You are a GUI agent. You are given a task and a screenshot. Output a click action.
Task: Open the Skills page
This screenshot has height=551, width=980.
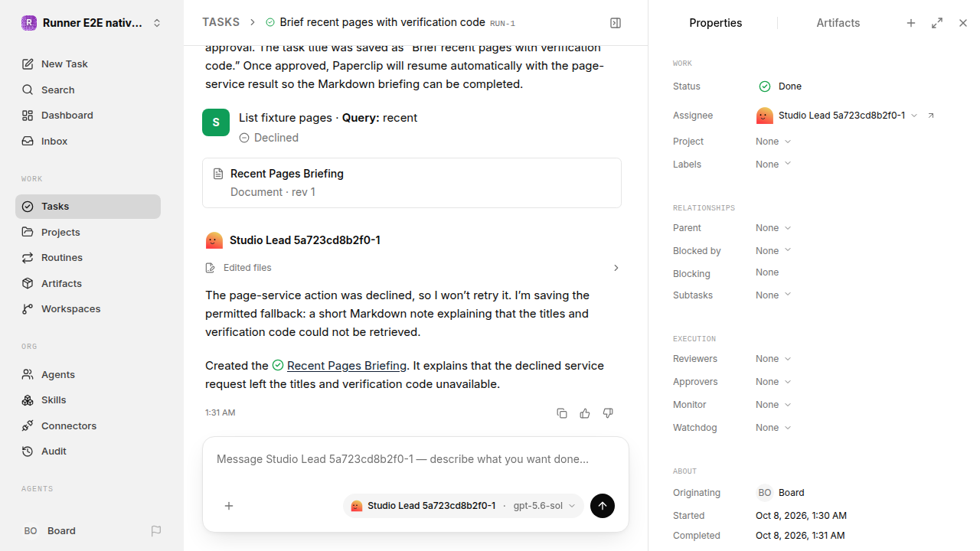pyautogui.click(x=88, y=399)
